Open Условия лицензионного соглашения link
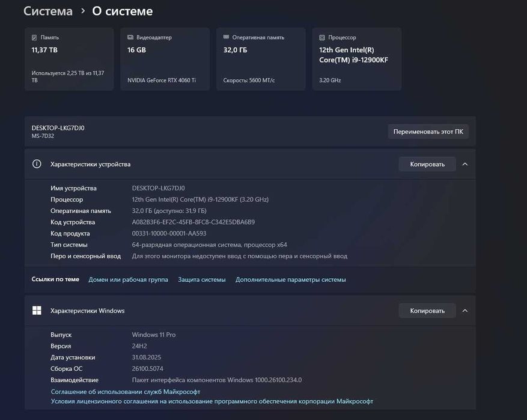 [x=212, y=401]
